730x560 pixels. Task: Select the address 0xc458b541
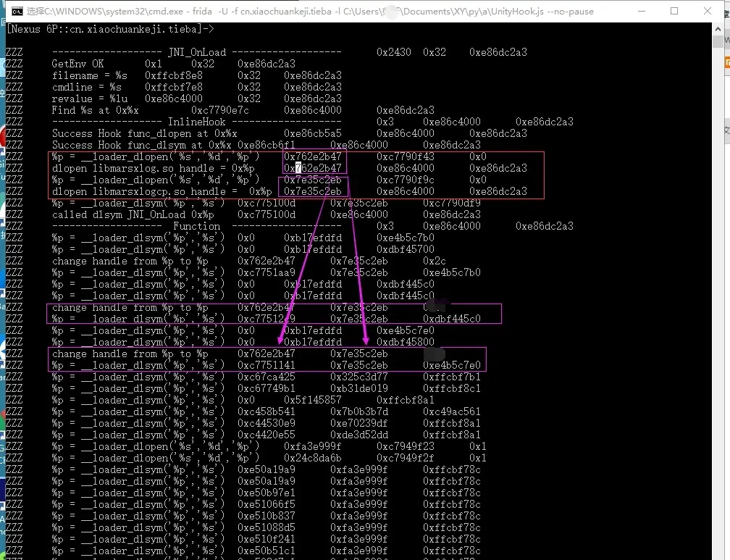click(x=267, y=411)
